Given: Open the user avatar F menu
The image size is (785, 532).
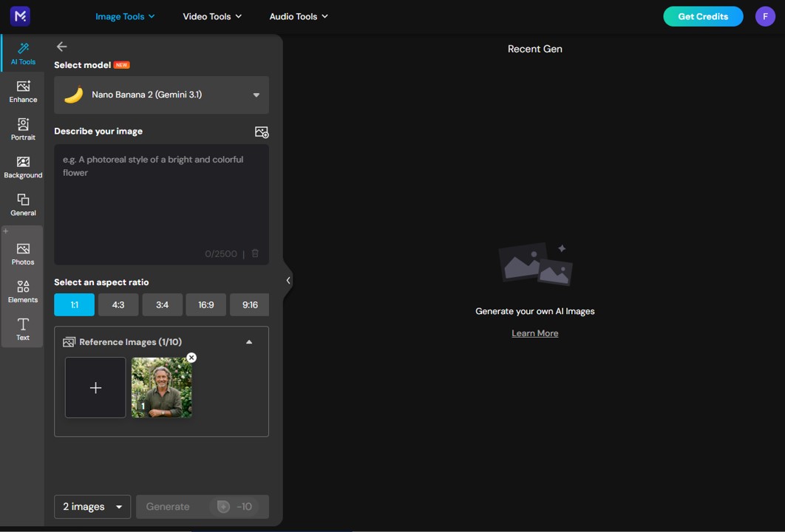Looking at the screenshot, I should (765, 16).
